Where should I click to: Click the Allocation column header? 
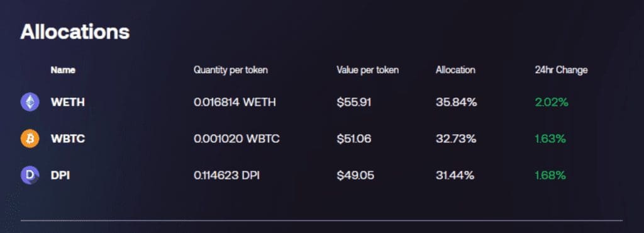coord(455,70)
